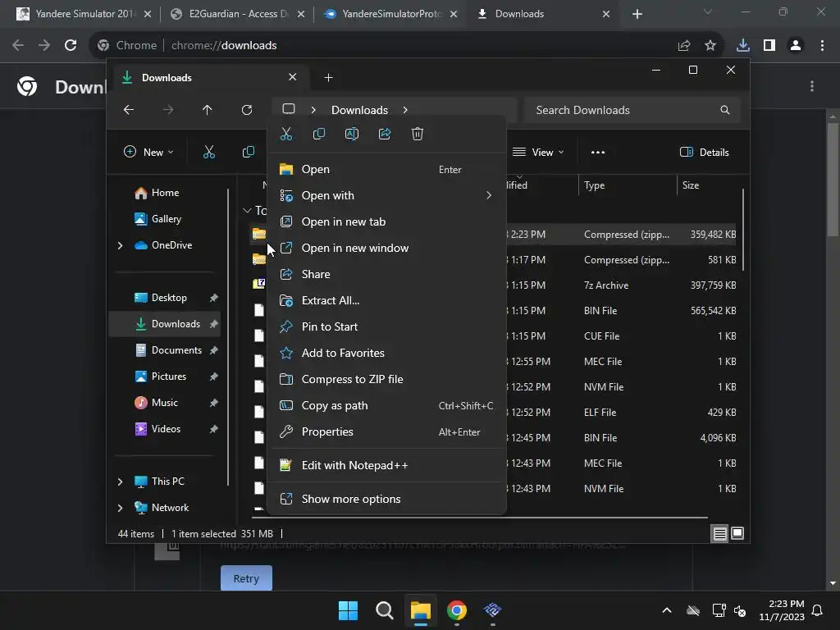The image size is (840, 630).
Task: Expand Network tree node
Action: coord(120,508)
